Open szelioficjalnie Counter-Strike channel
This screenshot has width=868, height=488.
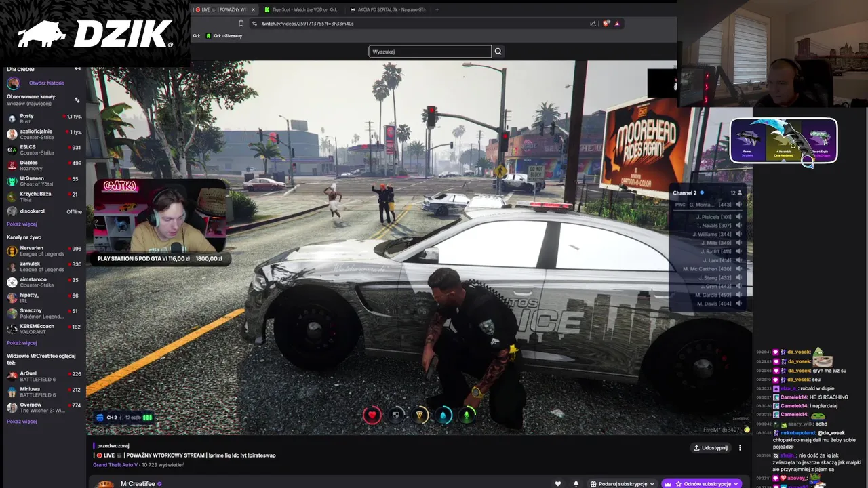click(44, 134)
